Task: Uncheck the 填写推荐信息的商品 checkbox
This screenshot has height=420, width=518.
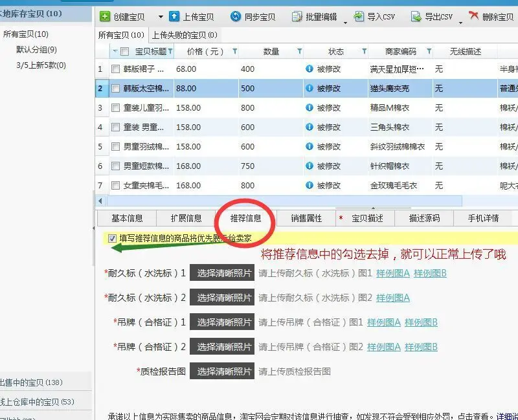Action: (x=112, y=238)
